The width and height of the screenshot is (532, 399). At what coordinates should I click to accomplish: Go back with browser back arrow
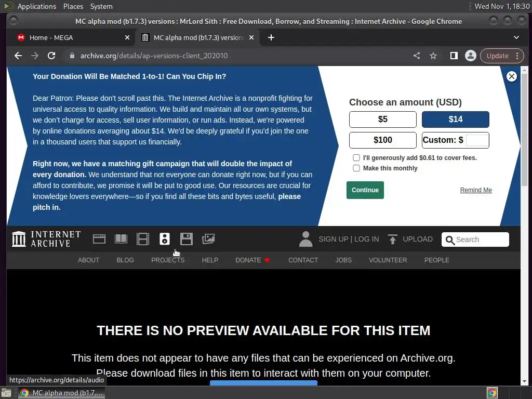(x=18, y=56)
